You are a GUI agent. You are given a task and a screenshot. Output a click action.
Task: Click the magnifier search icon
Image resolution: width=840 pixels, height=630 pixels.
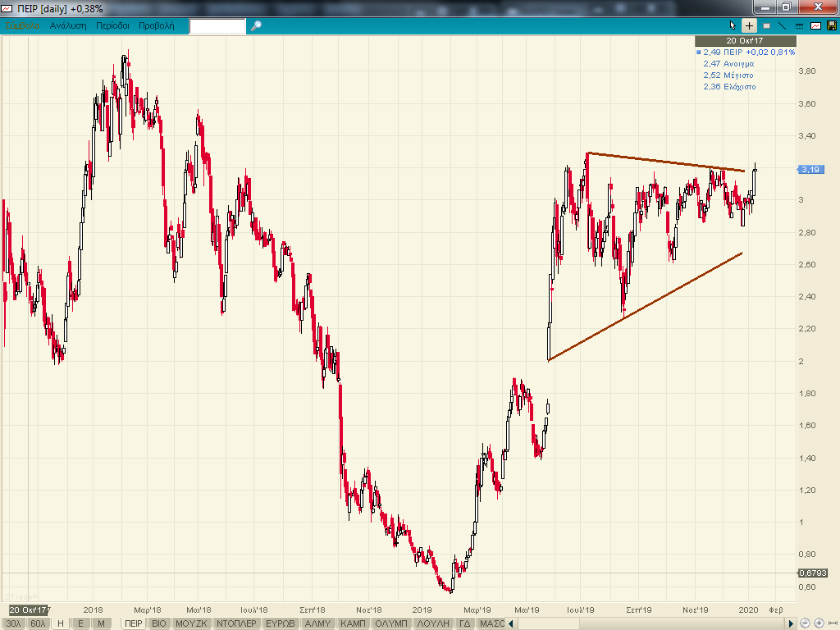(256, 25)
